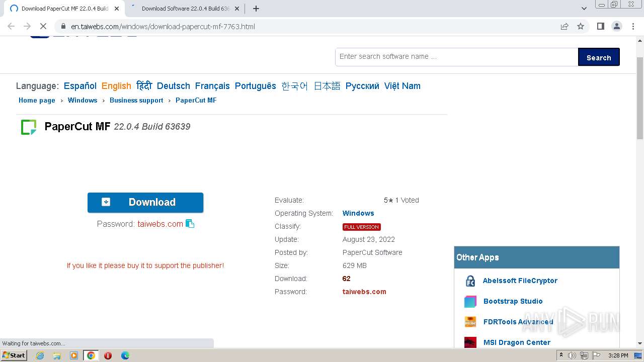Open Abelssoft FileCryptor link
644x362 pixels.
tap(520, 281)
